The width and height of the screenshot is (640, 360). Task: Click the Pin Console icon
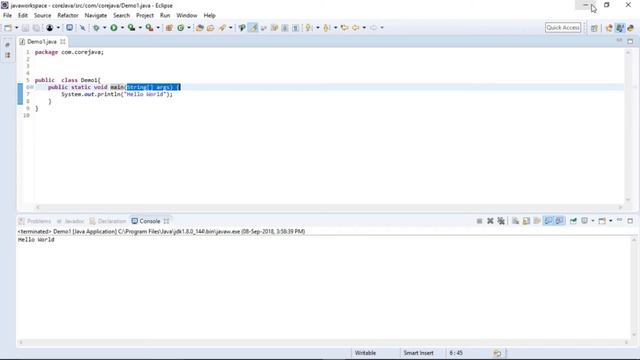coord(573,221)
